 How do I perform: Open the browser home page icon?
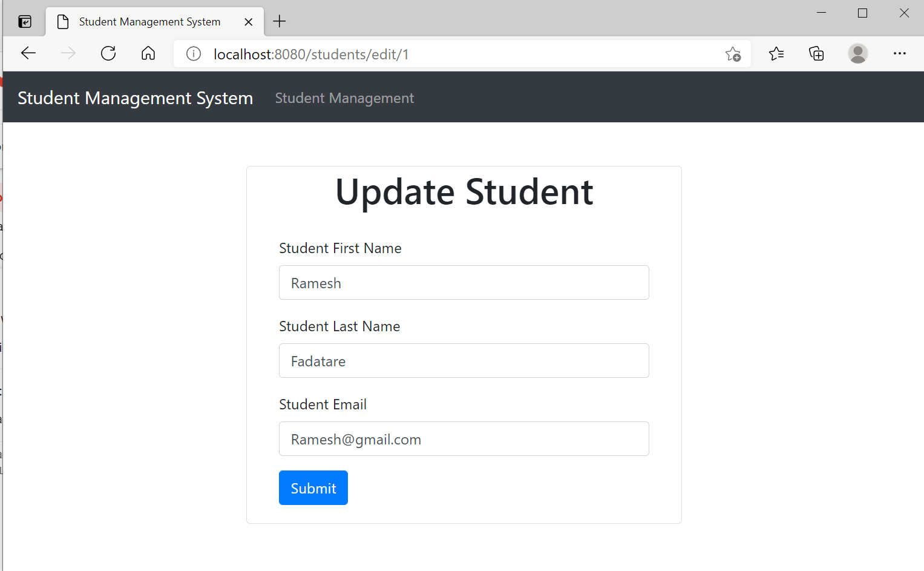click(148, 53)
